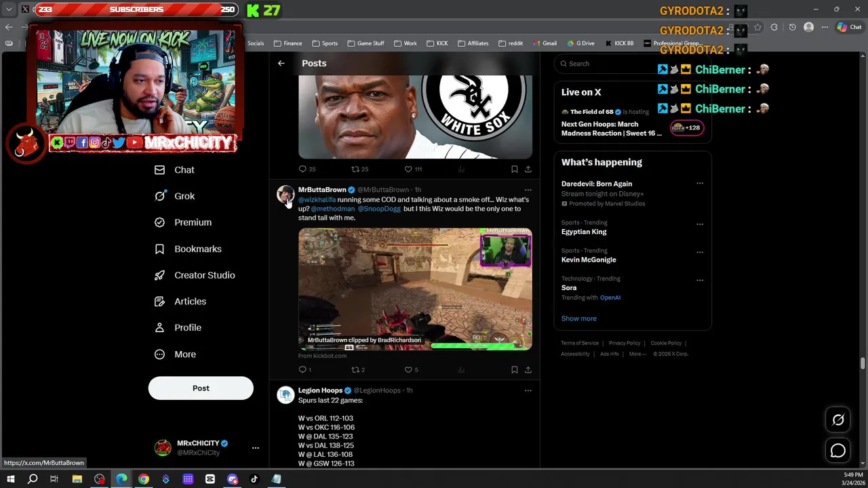This screenshot has height=488, width=868.
Task: Open the kickbot clip video thumbnail
Action: click(415, 289)
